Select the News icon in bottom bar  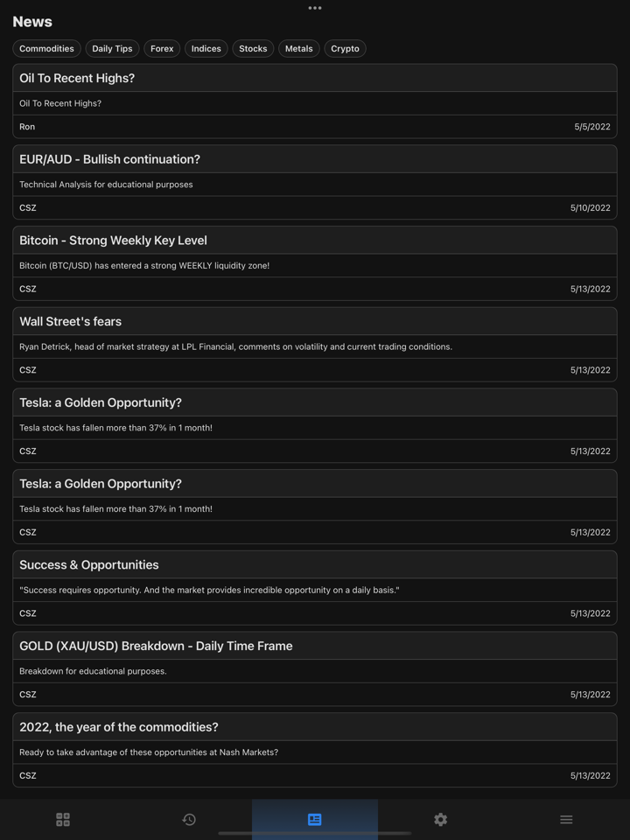[314, 820]
